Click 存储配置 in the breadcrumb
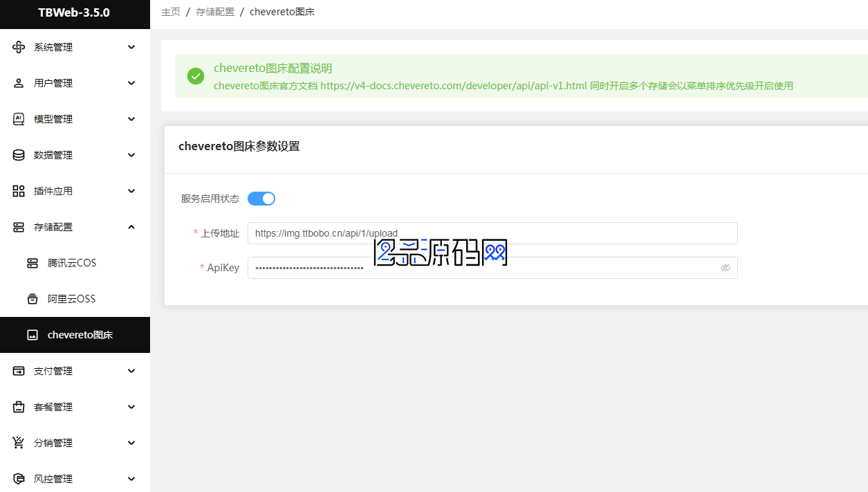This screenshot has width=868, height=492. point(215,12)
